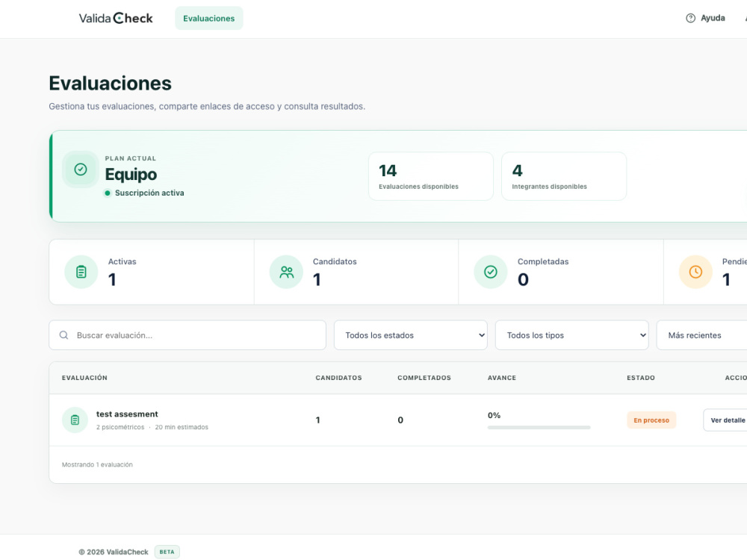Click the En proceso status badge
The width and height of the screenshot is (747, 560).
point(651,420)
